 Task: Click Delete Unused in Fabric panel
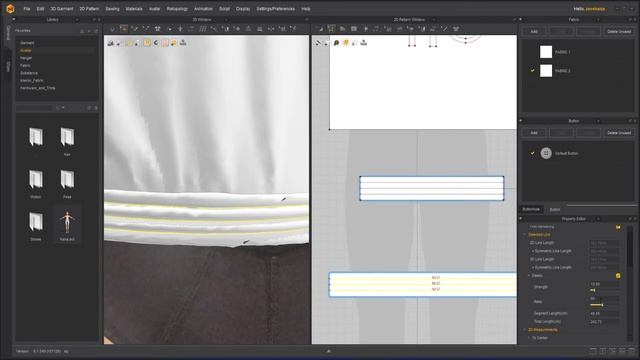tap(619, 31)
